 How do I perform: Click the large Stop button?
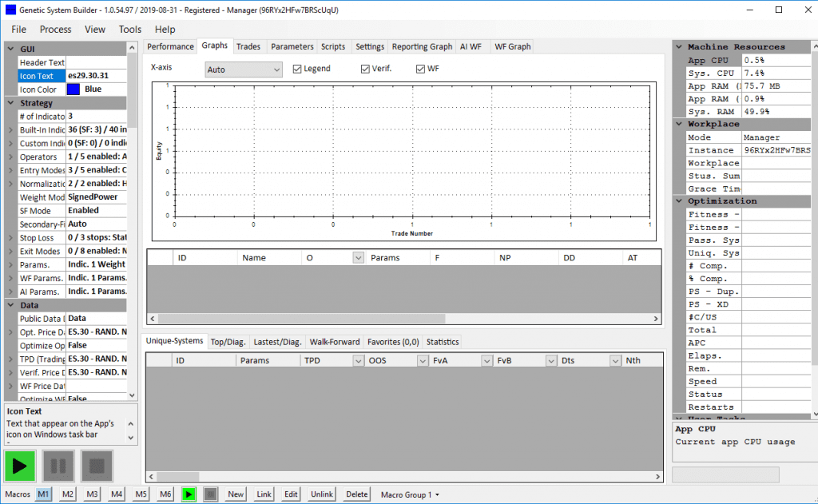pos(98,466)
